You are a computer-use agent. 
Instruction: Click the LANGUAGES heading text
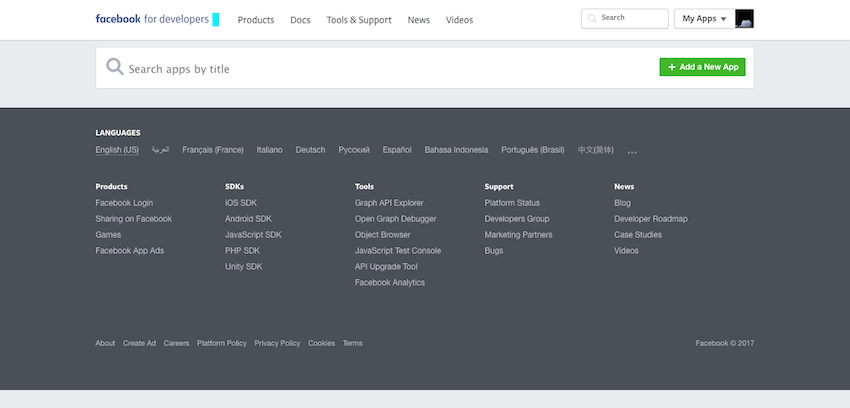pyautogui.click(x=118, y=133)
